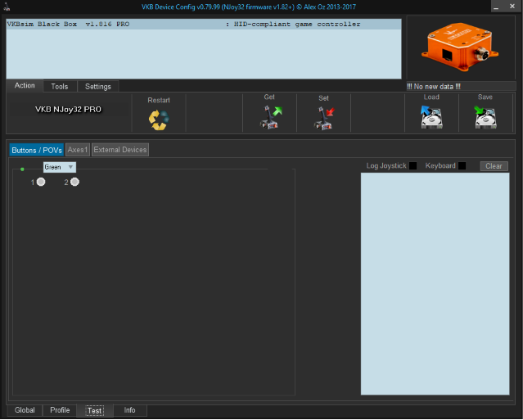Select the Buttons / POVs tab
523x420 pixels.
click(37, 150)
